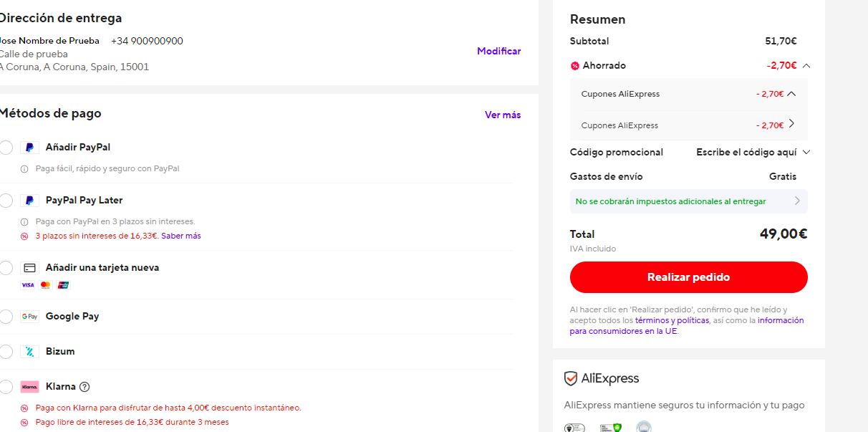Expand the Código promocional dropdown arrow

coord(806,152)
